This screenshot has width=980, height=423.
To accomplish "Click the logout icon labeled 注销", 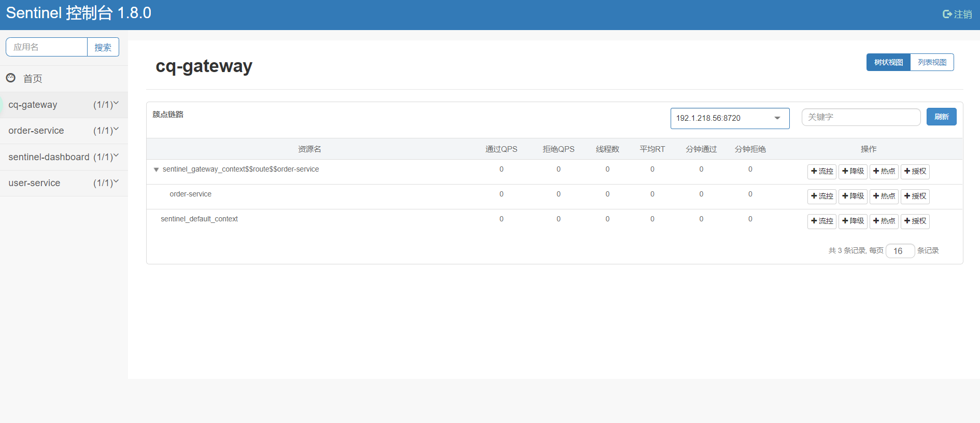I will click(x=947, y=15).
